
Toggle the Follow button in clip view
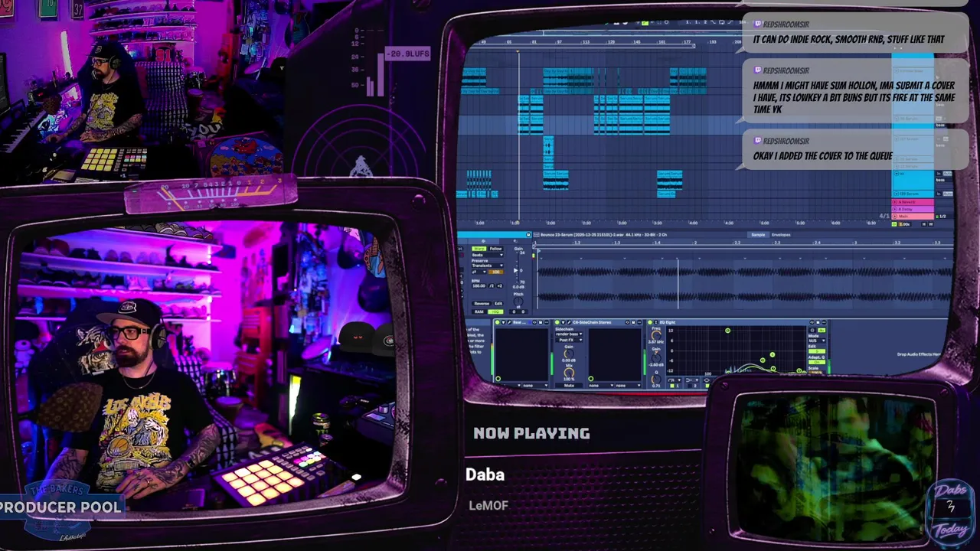coord(495,249)
